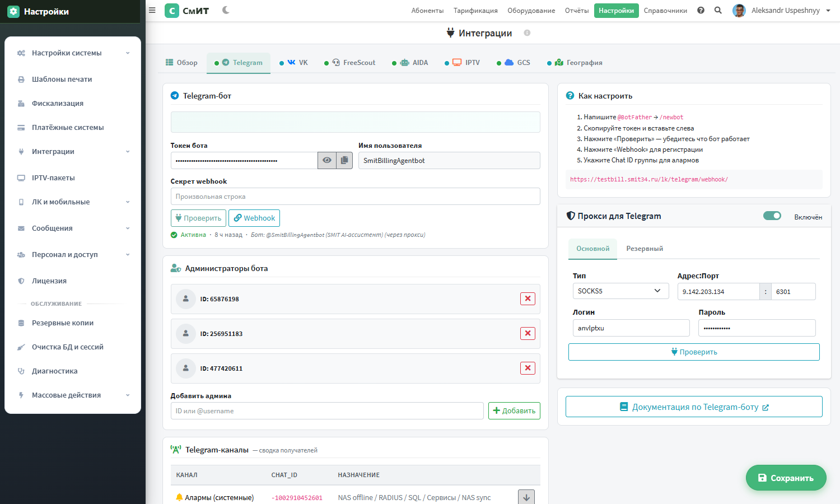The height and width of the screenshot is (504, 840).
Task: Click Добавить admin button
Action: tap(514, 410)
